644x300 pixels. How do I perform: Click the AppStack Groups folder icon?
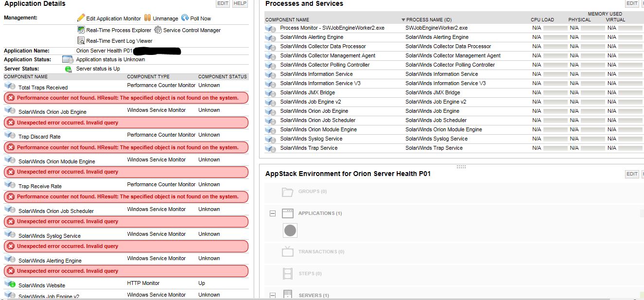(x=288, y=192)
